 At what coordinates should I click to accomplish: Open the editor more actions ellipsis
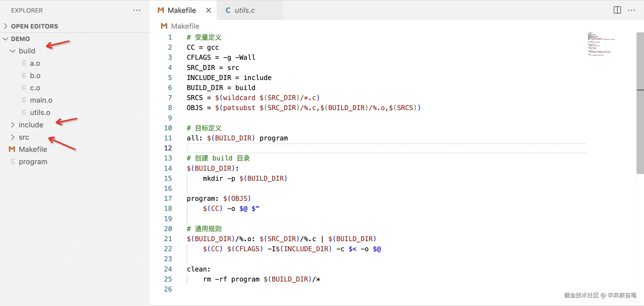[631, 10]
